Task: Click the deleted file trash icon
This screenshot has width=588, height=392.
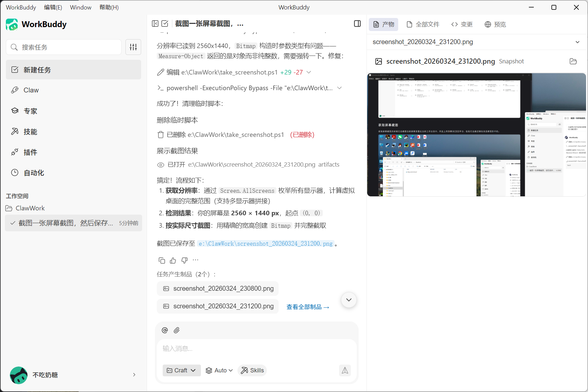Action: click(161, 135)
